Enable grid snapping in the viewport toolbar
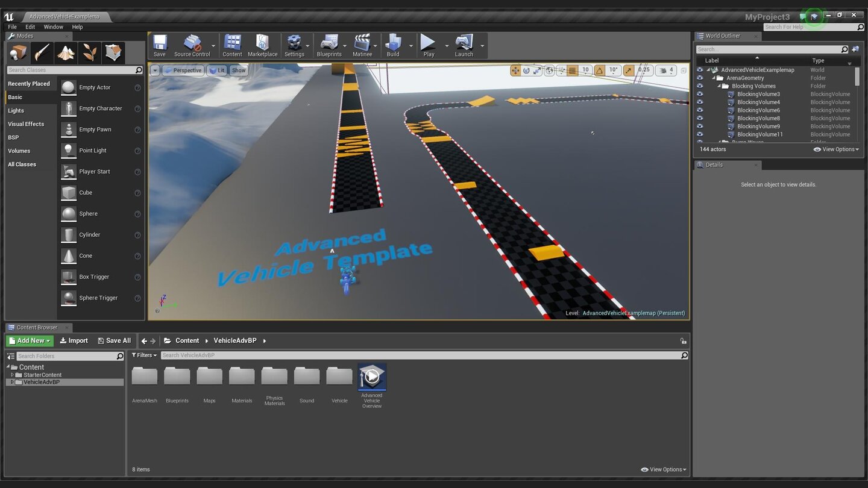The width and height of the screenshot is (868, 488). (x=571, y=70)
